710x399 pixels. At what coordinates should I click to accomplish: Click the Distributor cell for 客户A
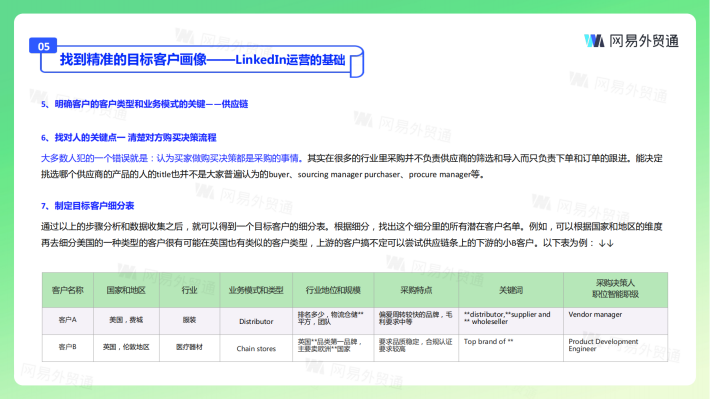(x=256, y=322)
